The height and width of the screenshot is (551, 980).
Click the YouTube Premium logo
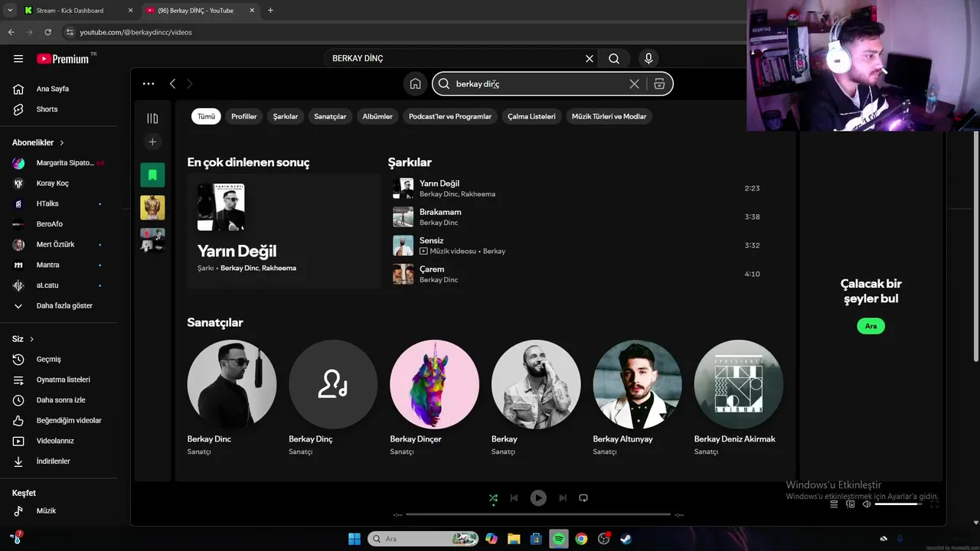[x=63, y=58]
